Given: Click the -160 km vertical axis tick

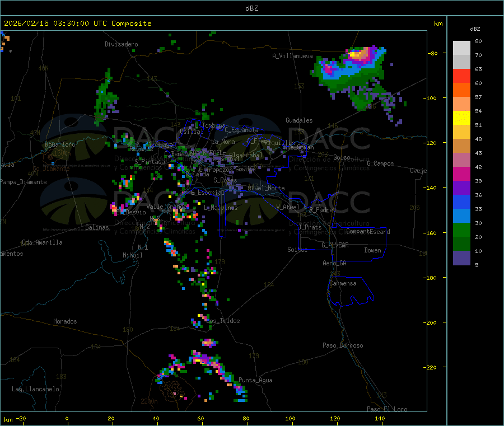Looking at the screenshot, I should click(x=431, y=233).
